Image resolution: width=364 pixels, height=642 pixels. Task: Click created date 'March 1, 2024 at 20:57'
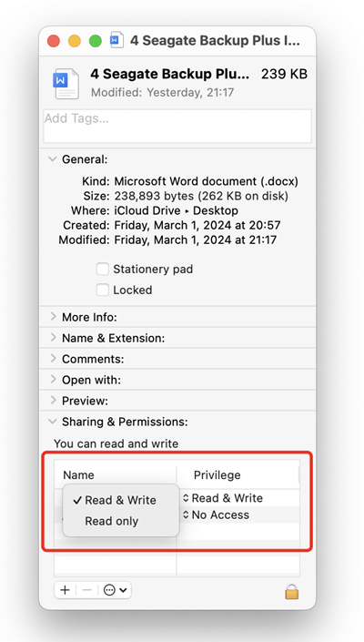pyautogui.click(x=218, y=226)
